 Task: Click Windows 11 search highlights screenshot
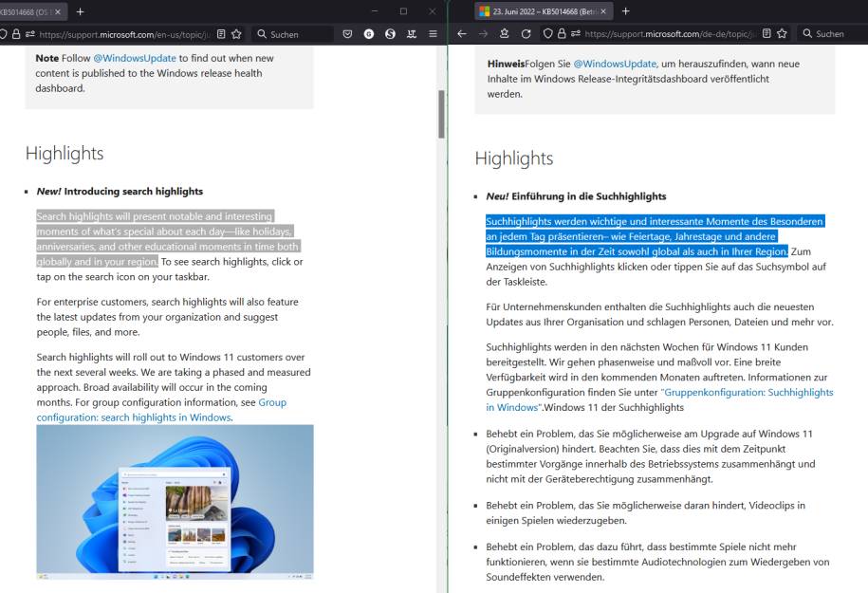click(175, 502)
